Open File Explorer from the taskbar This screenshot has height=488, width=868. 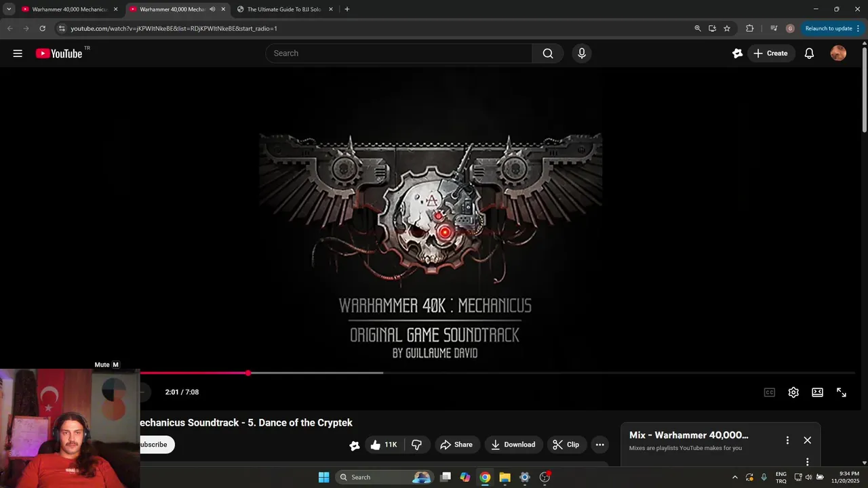(x=505, y=477)
